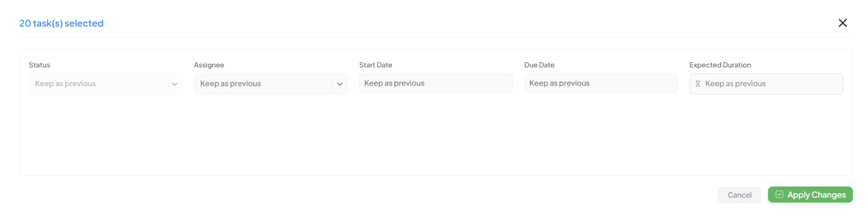Close the bulk edit dialog with the X icon
The image size is (868, 216).
pos(842,23)
